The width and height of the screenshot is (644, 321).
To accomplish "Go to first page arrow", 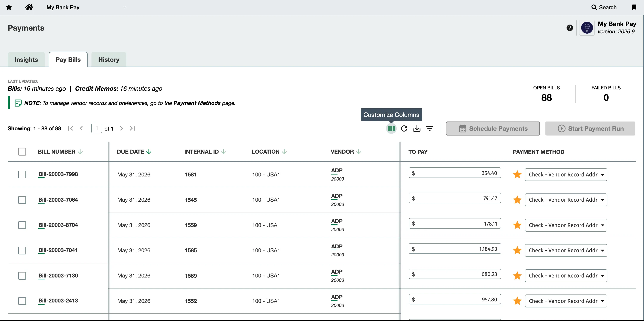I will 71,128.
